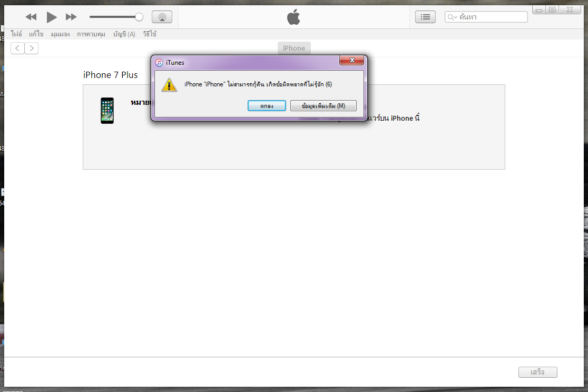Click the rewind previous track button
Image resolution: width=588 pixels, height=392 pixels.
click(x=31, y=17)
